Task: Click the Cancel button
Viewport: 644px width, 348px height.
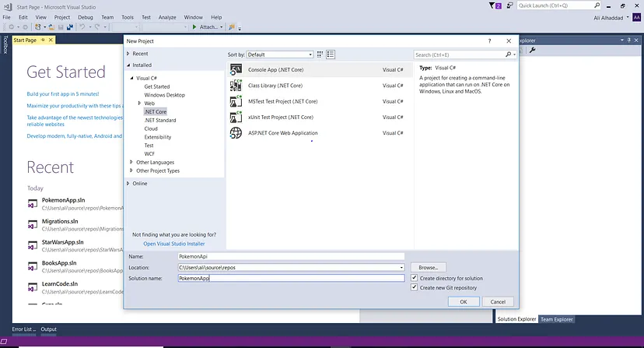Action: coord(498,301)
